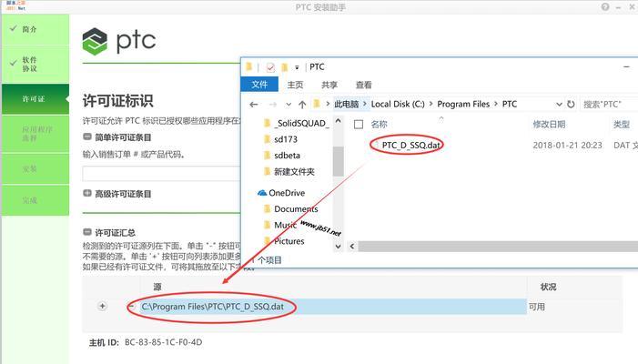638x364 pixels.
Task: Open help icon in PTC installer title bar
Action: pyautogui.click(x=605, y=7)
